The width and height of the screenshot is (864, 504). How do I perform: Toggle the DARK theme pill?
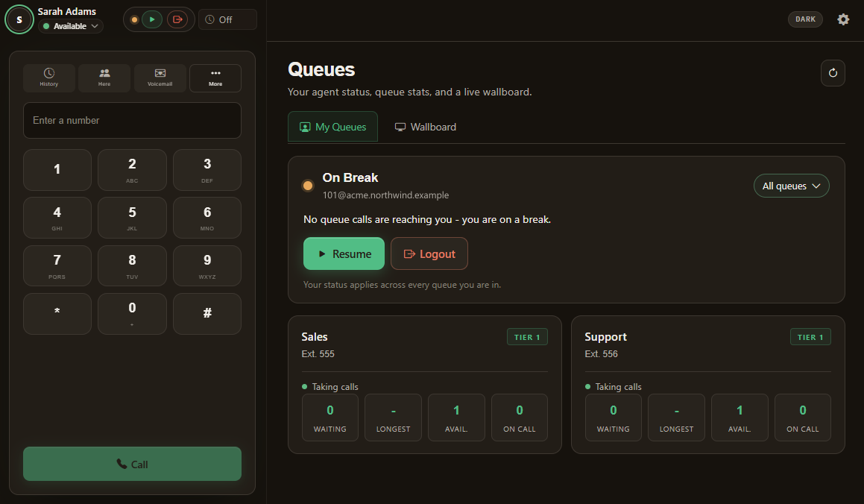805,19
